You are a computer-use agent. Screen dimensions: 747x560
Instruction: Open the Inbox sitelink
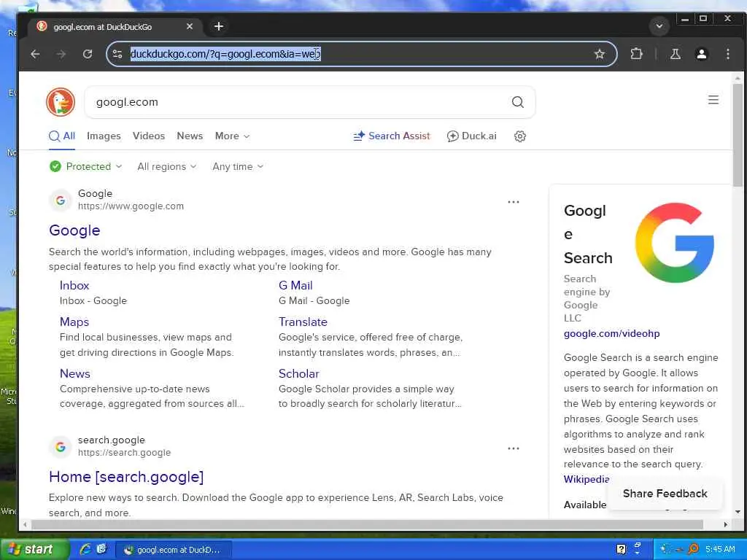pyautogui.click(x=74, y=285)
